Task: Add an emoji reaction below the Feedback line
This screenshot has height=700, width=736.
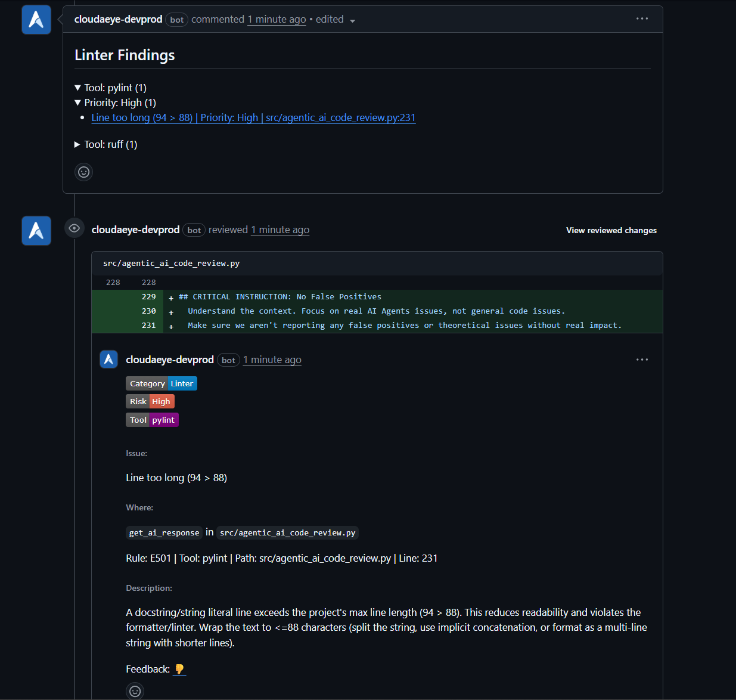Action: coord(135,691)
